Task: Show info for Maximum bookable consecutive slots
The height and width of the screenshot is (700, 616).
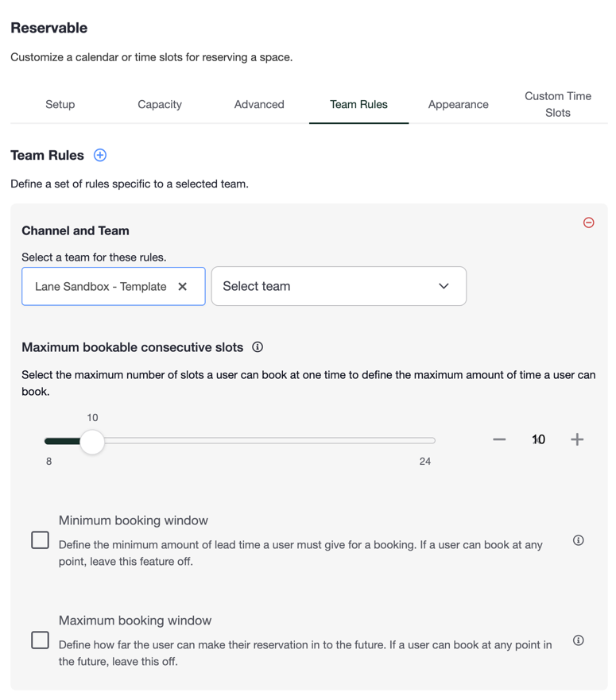Action: 258,347
